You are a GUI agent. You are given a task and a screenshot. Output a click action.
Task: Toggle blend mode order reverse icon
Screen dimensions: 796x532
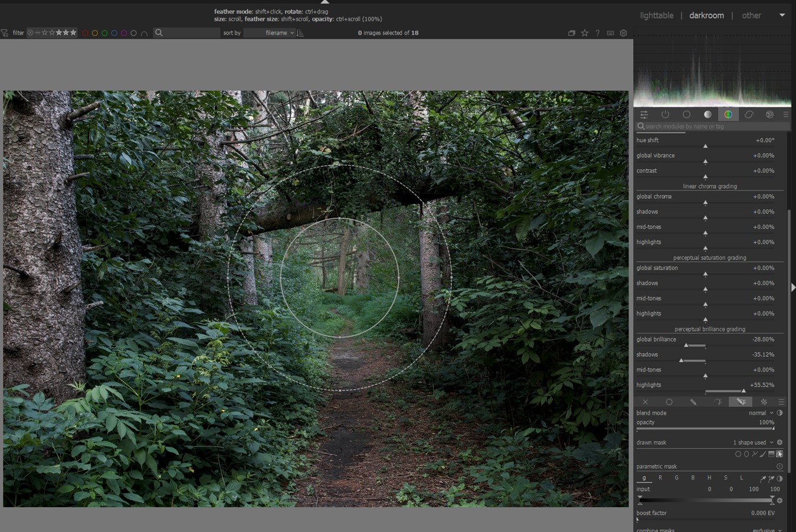(779, 413)
